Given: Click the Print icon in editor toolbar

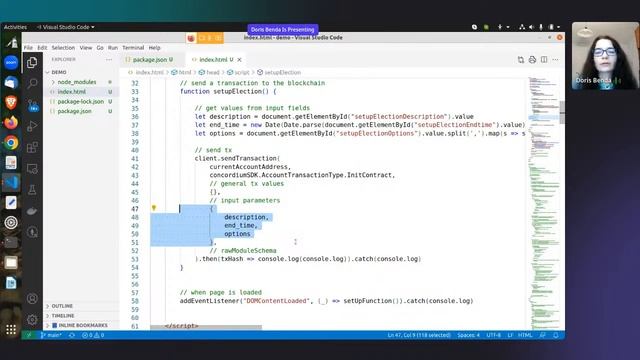Looking at the screenshot, I should tap(532, 60).
